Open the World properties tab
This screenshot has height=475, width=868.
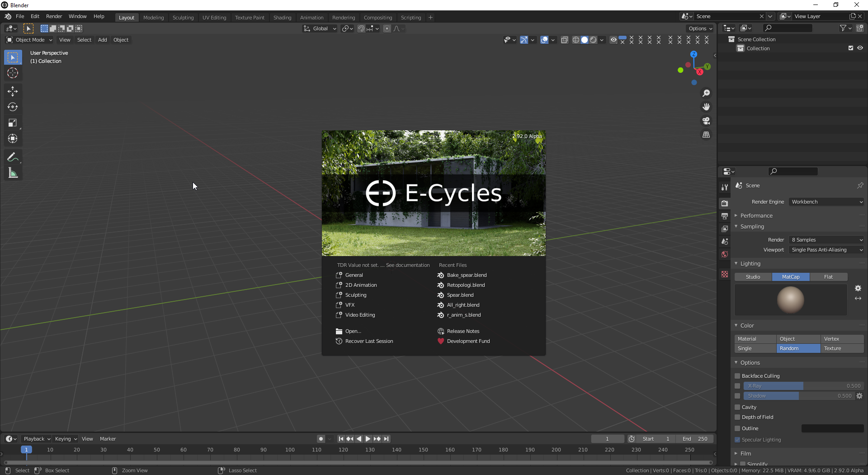point(725,254)
